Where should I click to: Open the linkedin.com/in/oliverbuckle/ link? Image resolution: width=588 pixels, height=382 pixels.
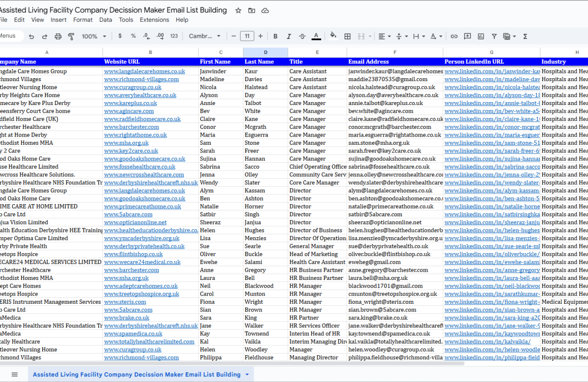click(x=492, y=254)
